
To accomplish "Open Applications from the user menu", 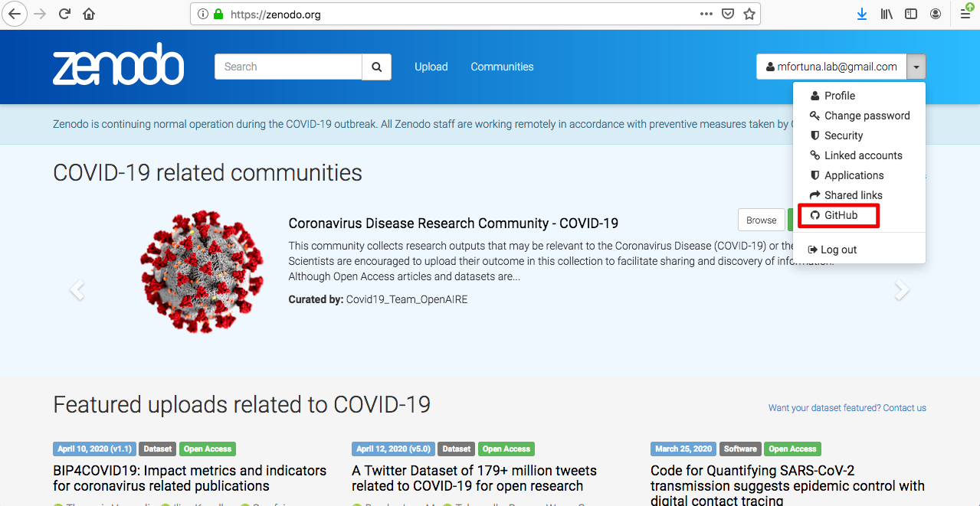I will [x=860, y=175].
